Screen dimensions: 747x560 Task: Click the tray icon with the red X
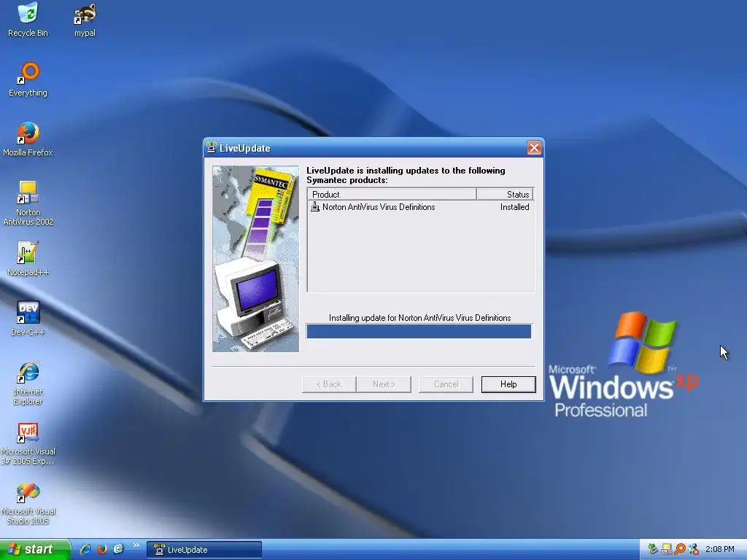(694, 549)
